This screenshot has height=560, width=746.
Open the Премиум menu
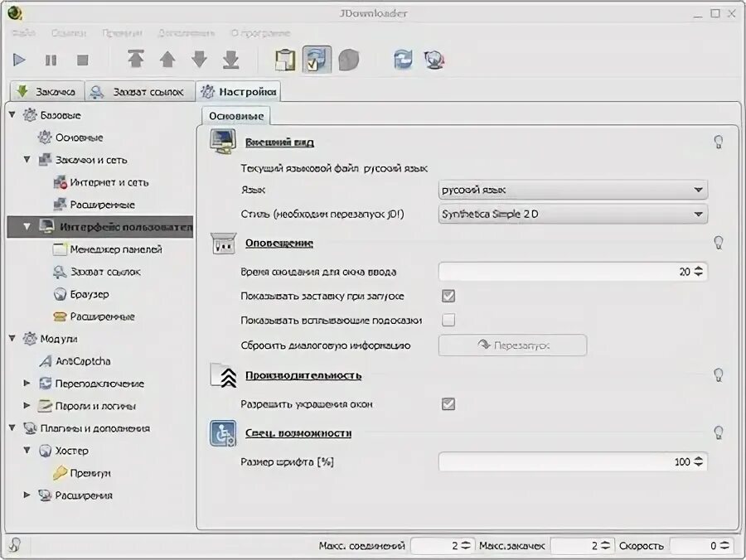tap(122, 33)
